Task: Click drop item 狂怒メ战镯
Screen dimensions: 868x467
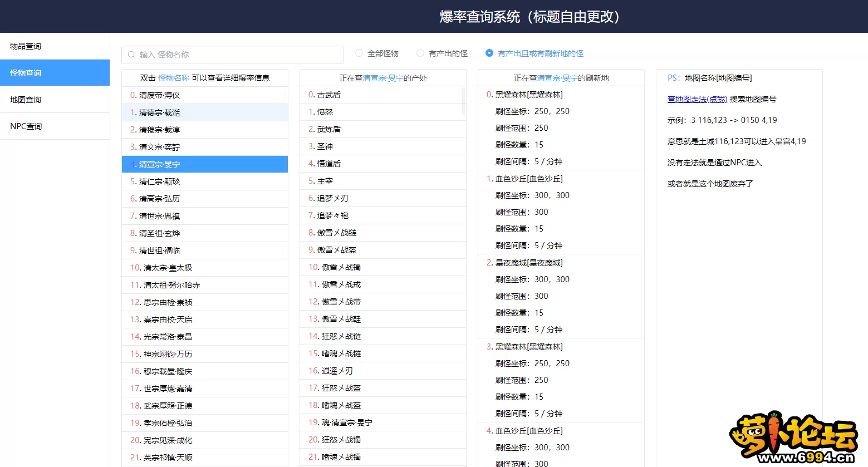Action: [x=383, y=440]
